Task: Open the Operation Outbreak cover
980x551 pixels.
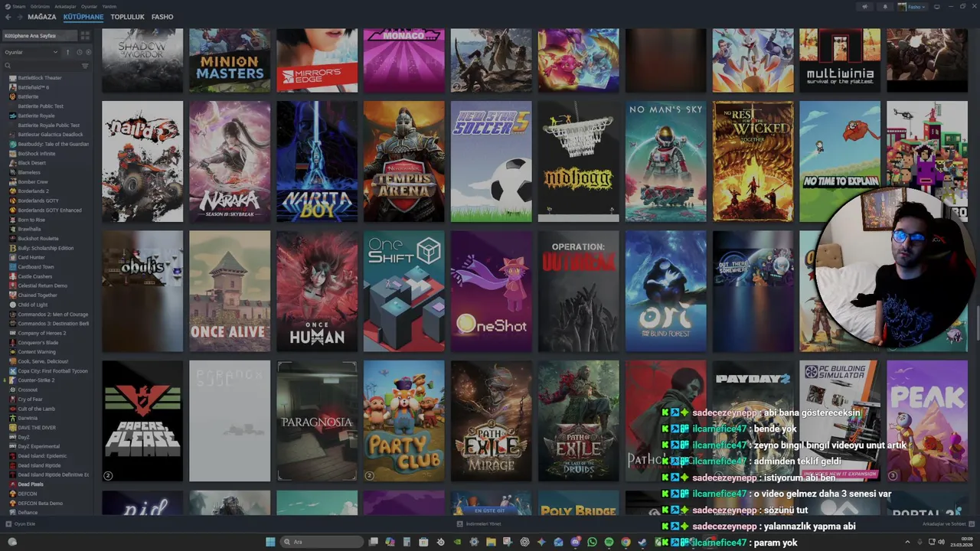Action: [579, 292]
